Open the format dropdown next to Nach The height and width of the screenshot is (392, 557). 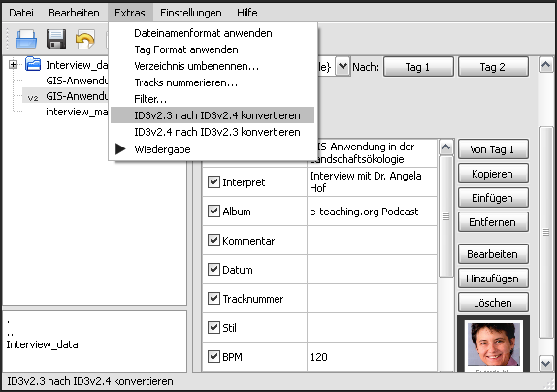343,66
